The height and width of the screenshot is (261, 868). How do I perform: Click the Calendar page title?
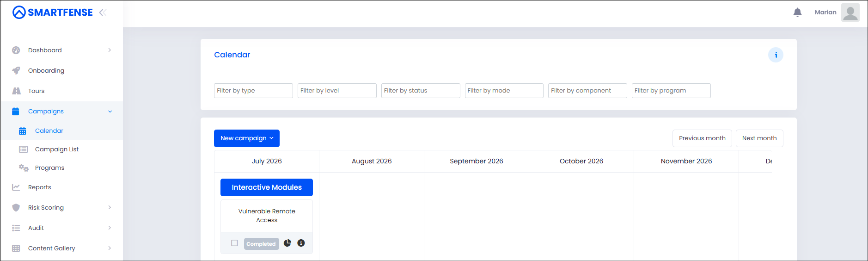pyautogui.click(x=232, y=55)
